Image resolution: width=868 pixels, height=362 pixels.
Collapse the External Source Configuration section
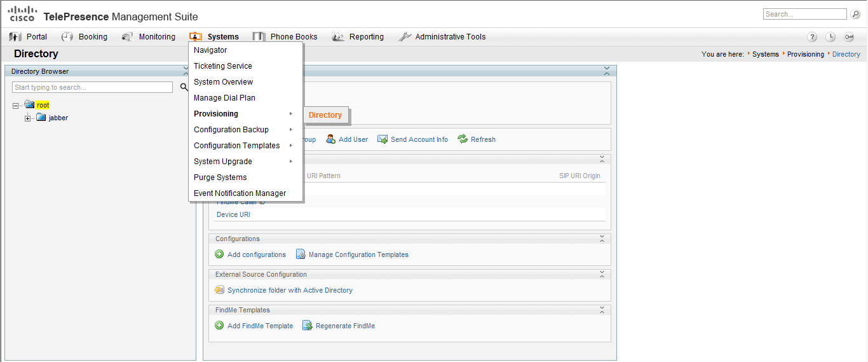point(602,274)
